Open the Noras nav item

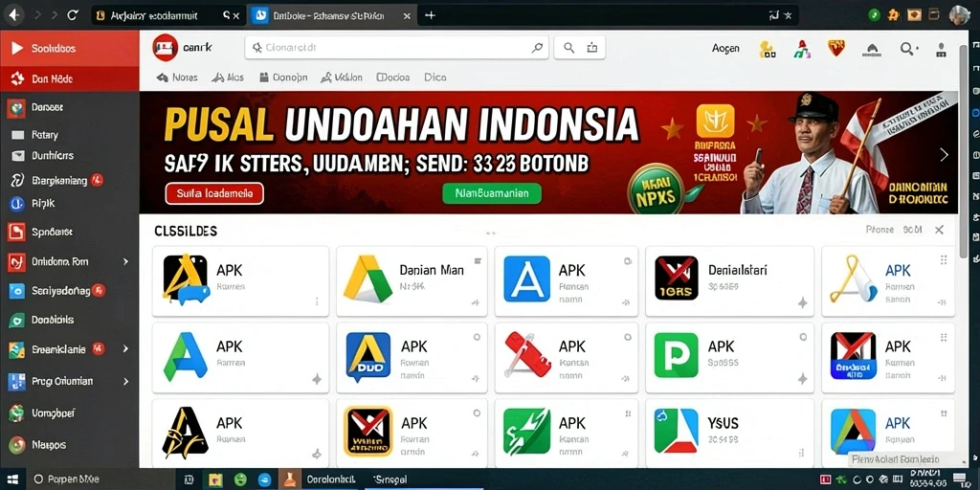tap(177, 78)
